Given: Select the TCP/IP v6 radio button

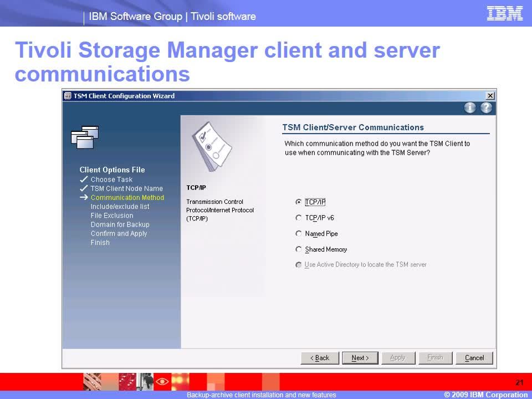Looking at the screenshot, I should (x=298, y=217).
